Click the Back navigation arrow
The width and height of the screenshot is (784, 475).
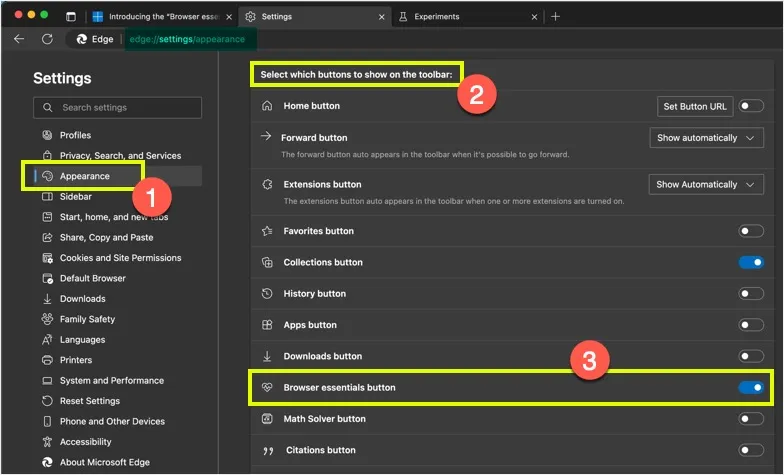click(x=19, y=39)
